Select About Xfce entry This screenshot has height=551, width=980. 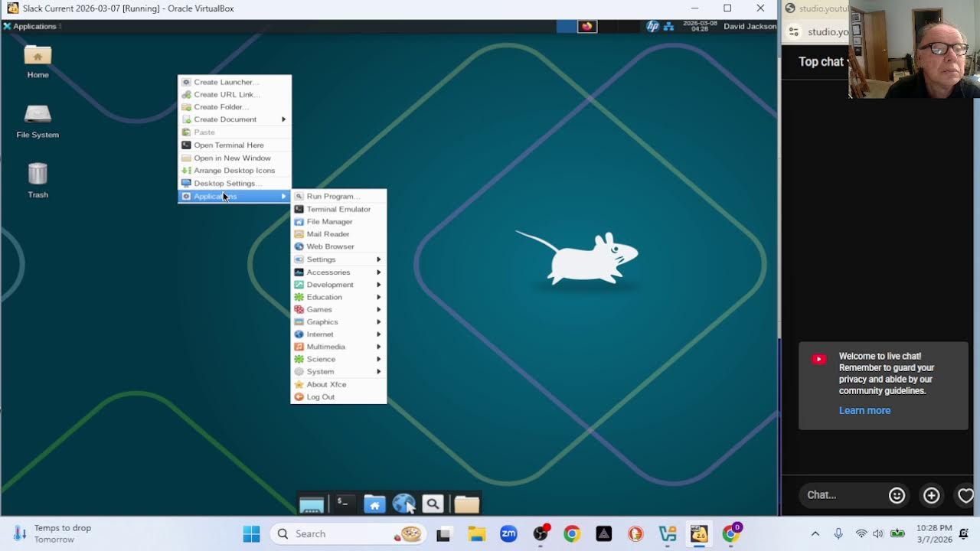(338, 384)
